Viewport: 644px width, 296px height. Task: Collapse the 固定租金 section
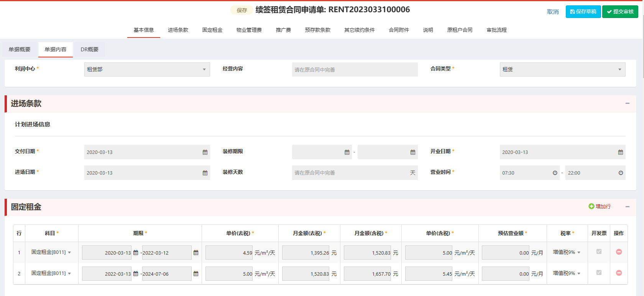click(628, 207)
